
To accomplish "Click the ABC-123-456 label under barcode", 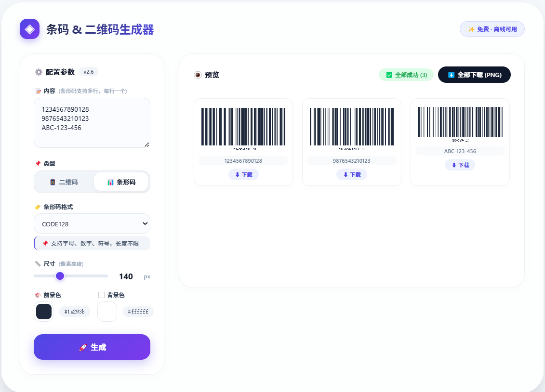I will (460, 151).
